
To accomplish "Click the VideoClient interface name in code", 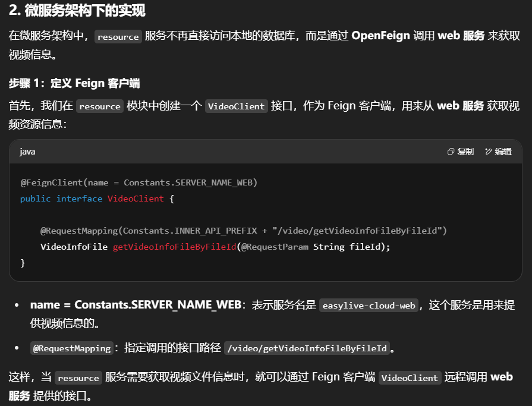I will 136,199.
